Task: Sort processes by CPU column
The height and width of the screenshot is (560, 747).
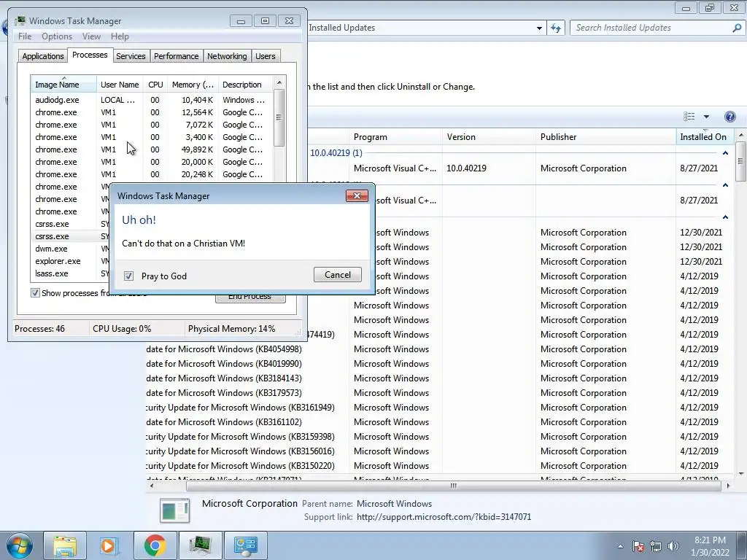Action: point(155,85)
